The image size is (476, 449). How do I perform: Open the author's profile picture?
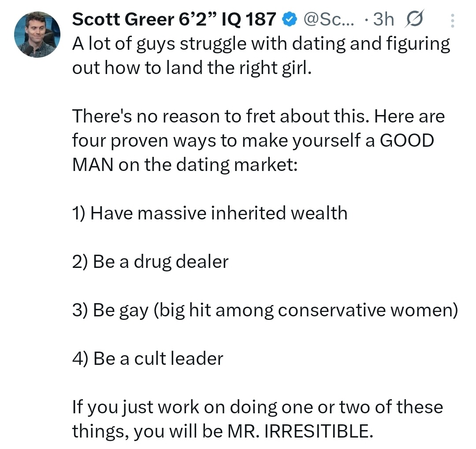[37, 34]
